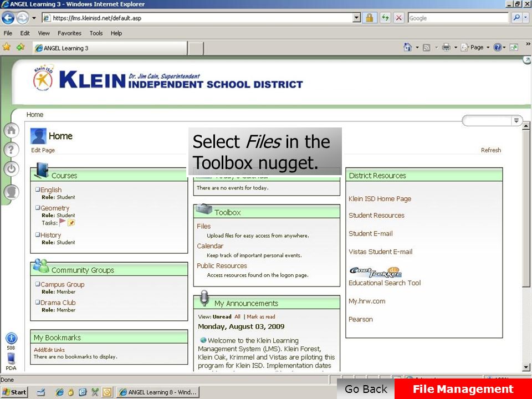532x399 pixels.
Task: Click the ANGEL Learning 8 taskbar button
Action: [x=158, y=392]
